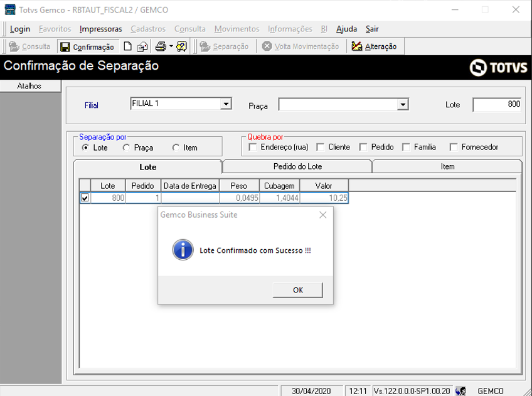Viewport: 532px width, 396px height.
Task: Click the Lote column header
Action: click(x=108, y=186)
